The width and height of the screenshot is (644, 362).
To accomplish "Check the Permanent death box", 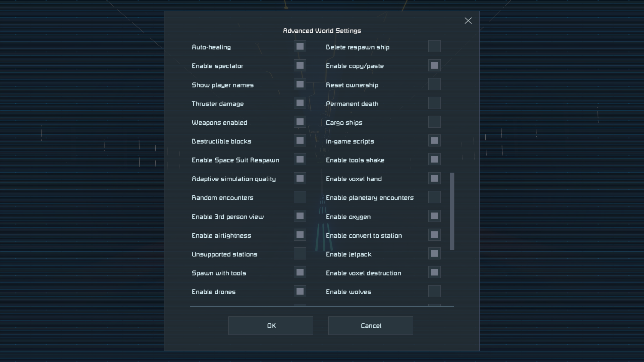I will tap(434, 103).
